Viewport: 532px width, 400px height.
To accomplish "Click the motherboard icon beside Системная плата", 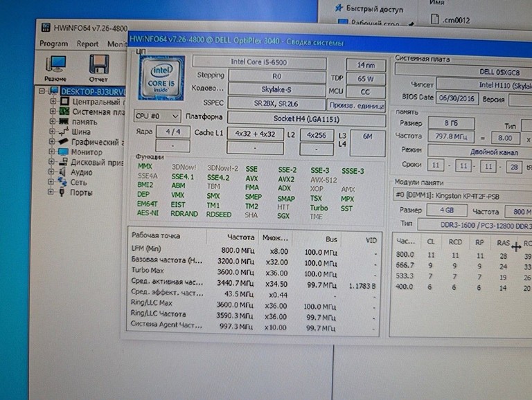I will tap(64, 111).
